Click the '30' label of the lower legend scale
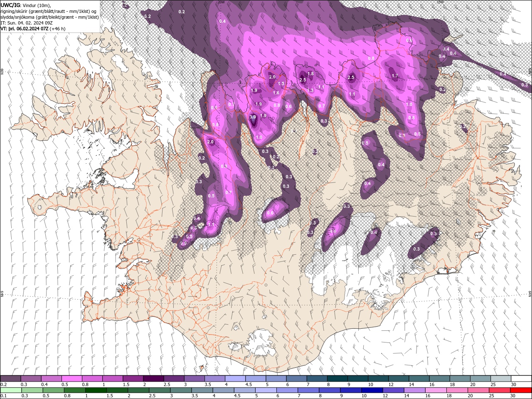532x399 pixels. point(513,396)
